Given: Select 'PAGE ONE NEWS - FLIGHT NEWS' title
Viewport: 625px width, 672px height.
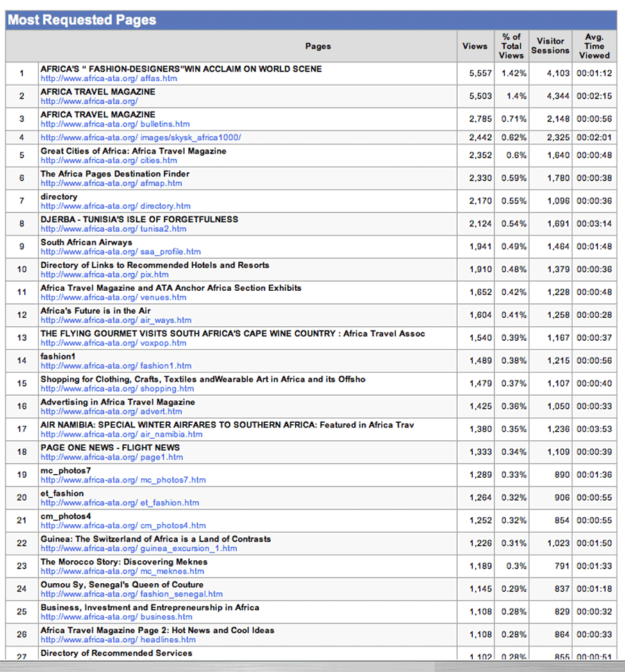Looking at the screenshot, I should coord(110,448).
